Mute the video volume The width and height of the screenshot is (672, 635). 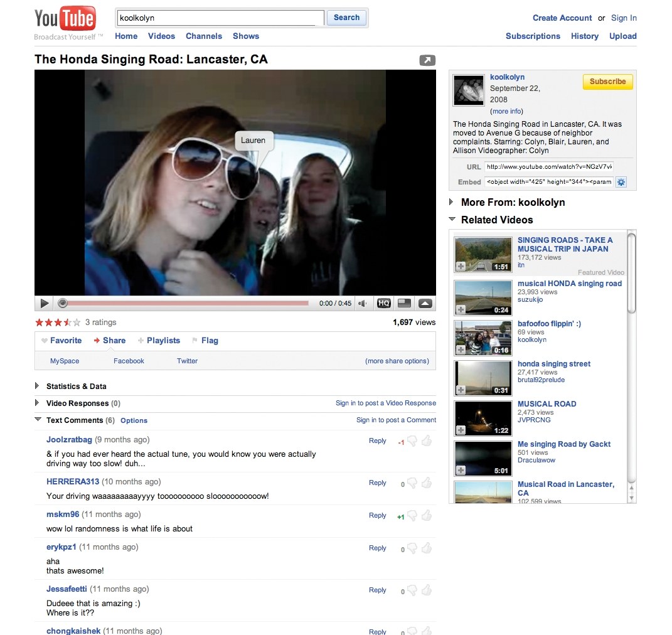(363, 303)
